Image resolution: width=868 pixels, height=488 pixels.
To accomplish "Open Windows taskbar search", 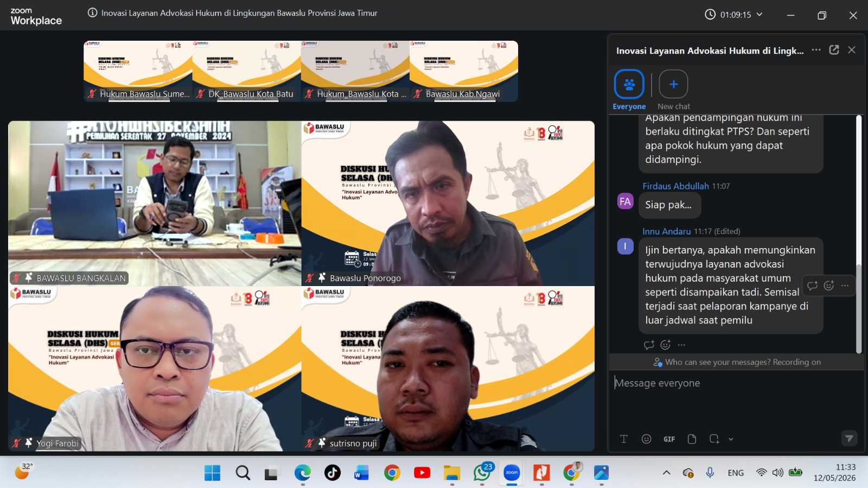I will 242,473.
